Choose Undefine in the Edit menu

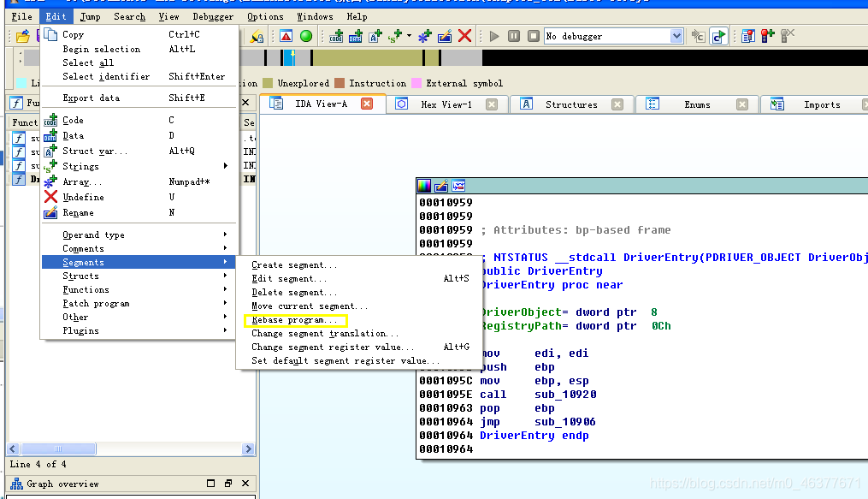pos(140,197)
